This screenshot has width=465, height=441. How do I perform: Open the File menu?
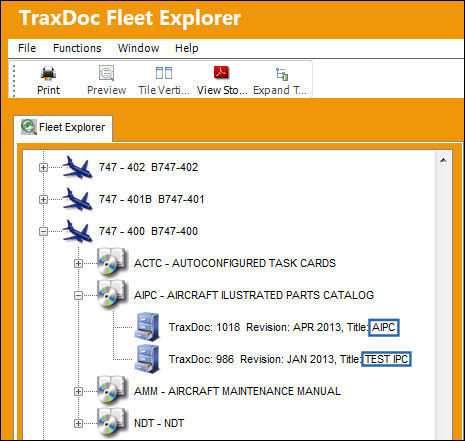point(27,48)
